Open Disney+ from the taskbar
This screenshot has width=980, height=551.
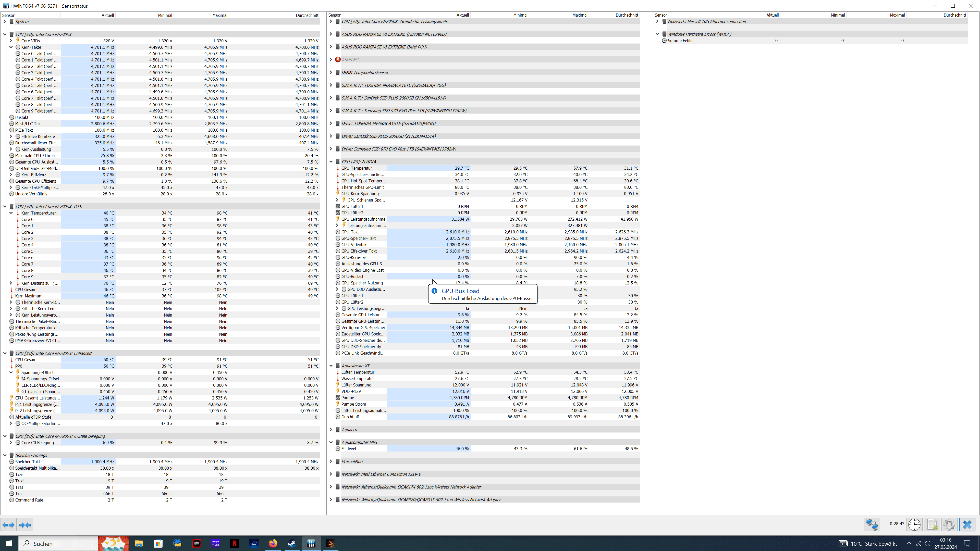click(254, 543)
